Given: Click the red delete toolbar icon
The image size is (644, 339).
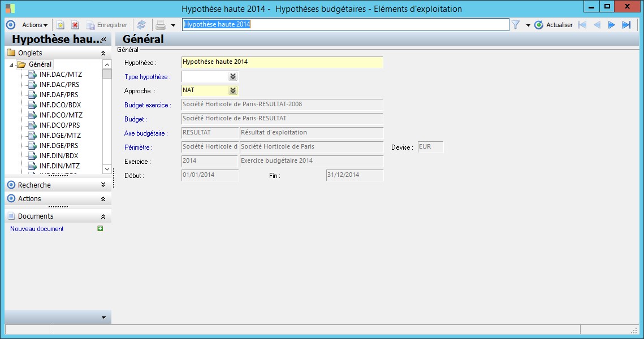Looking at the screenshot, I should pyautogui.click(x=75, y=25).
